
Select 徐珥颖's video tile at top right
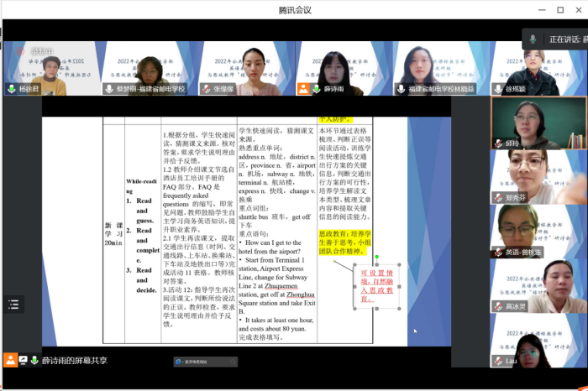coord(536,67)
